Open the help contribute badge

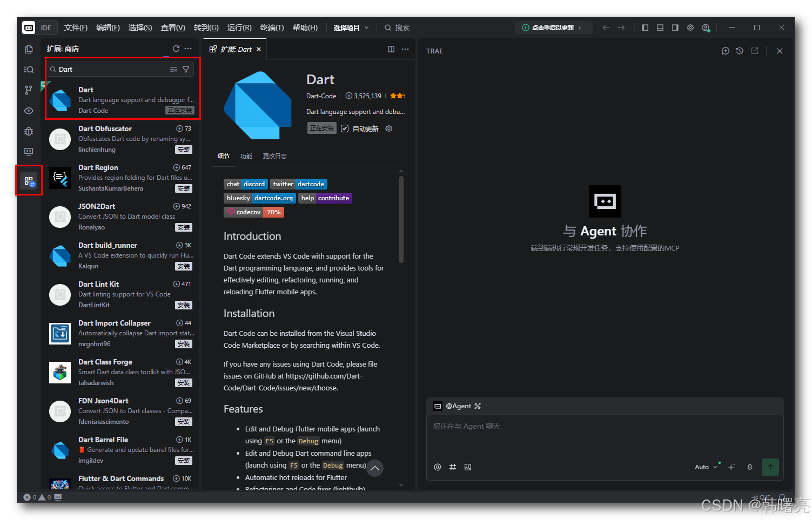click(x=325, y=198)
